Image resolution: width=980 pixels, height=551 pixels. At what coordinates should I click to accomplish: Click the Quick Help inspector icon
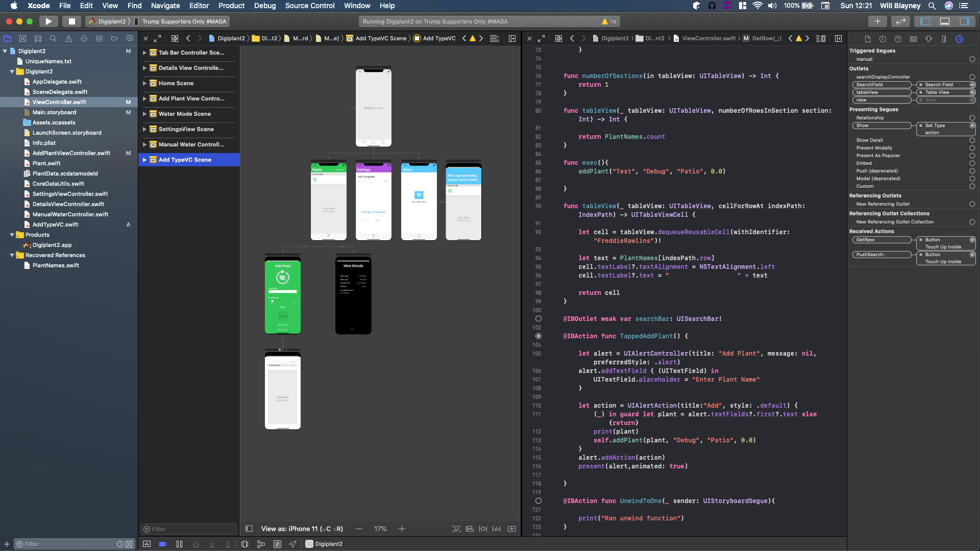[898, 39]
